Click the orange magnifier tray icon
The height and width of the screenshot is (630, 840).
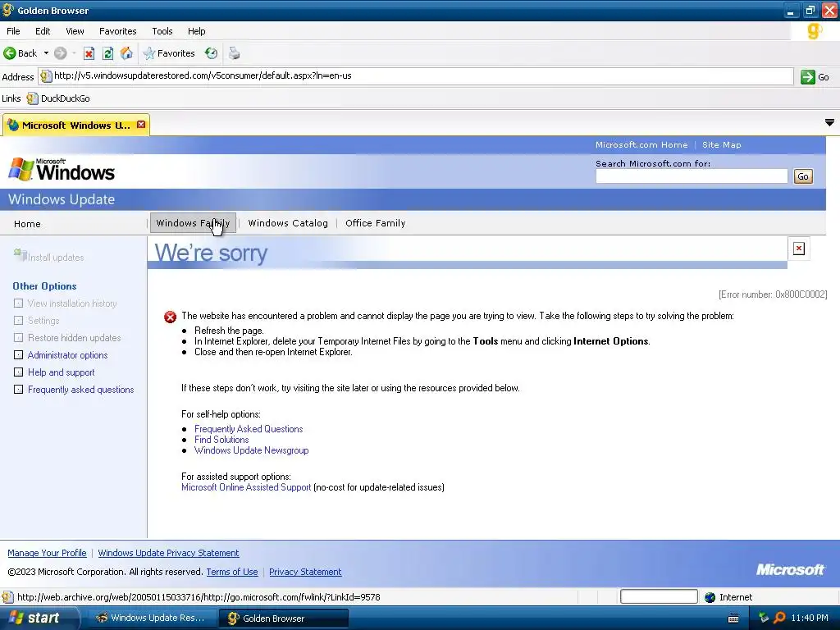click(x=779, y=618)
